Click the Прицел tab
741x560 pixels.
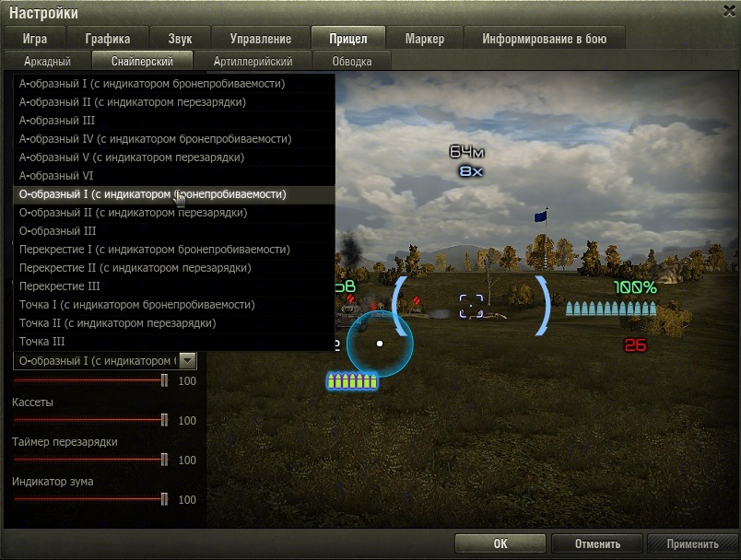point(348,38)
